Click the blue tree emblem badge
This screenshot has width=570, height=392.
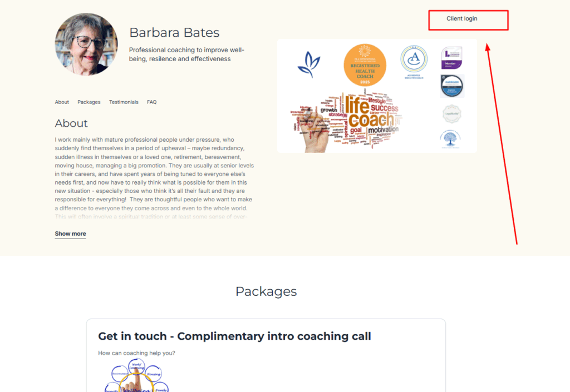pyautogui.click(x=450, y=138)
